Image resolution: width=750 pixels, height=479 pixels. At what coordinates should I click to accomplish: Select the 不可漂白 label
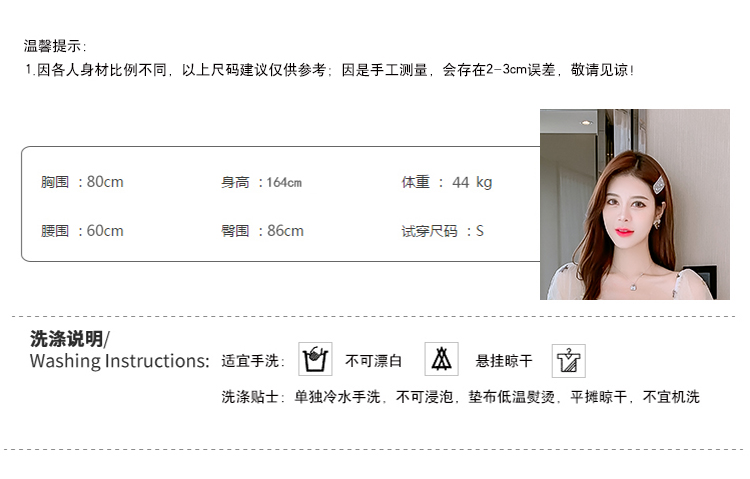pyautogui.click(x=374, y=361)
